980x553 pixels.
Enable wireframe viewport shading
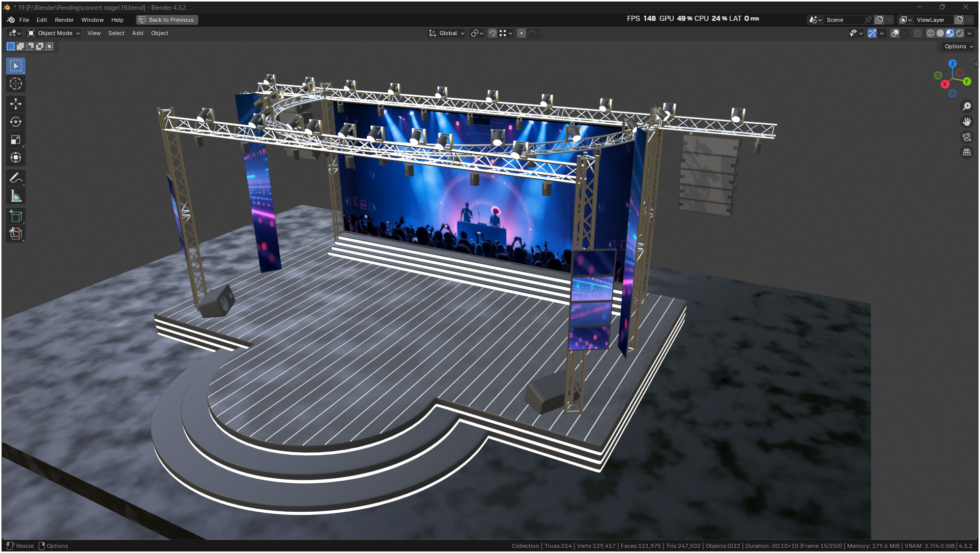point(930,33)
